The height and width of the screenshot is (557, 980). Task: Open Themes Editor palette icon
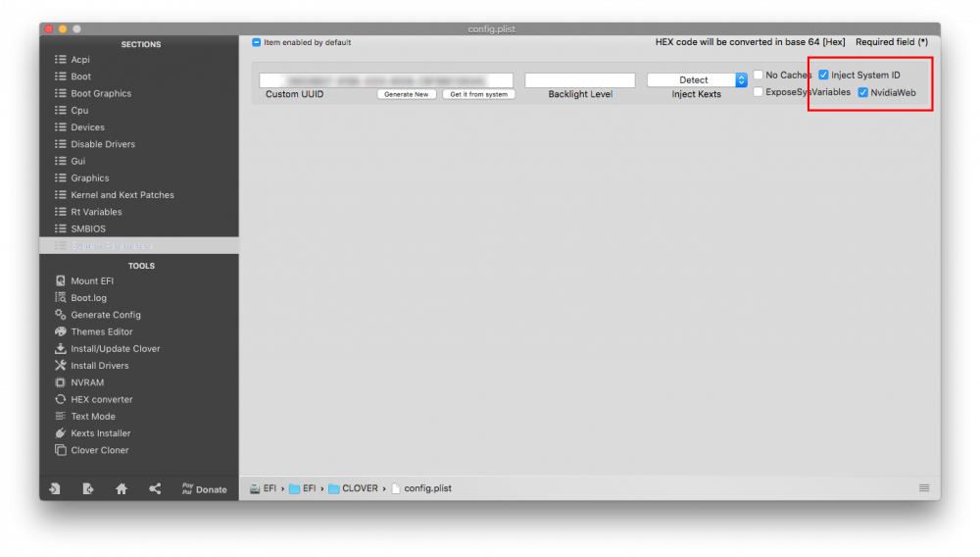[60, 331]
